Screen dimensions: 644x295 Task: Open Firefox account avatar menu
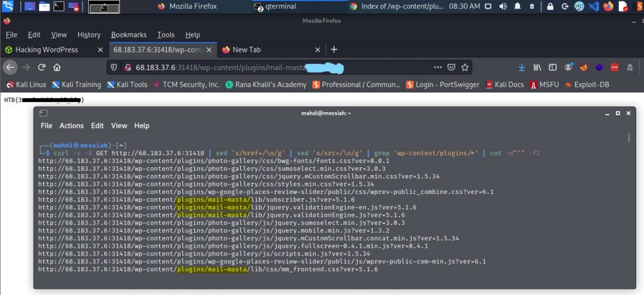pyautogui.click(x=568, y=67)
